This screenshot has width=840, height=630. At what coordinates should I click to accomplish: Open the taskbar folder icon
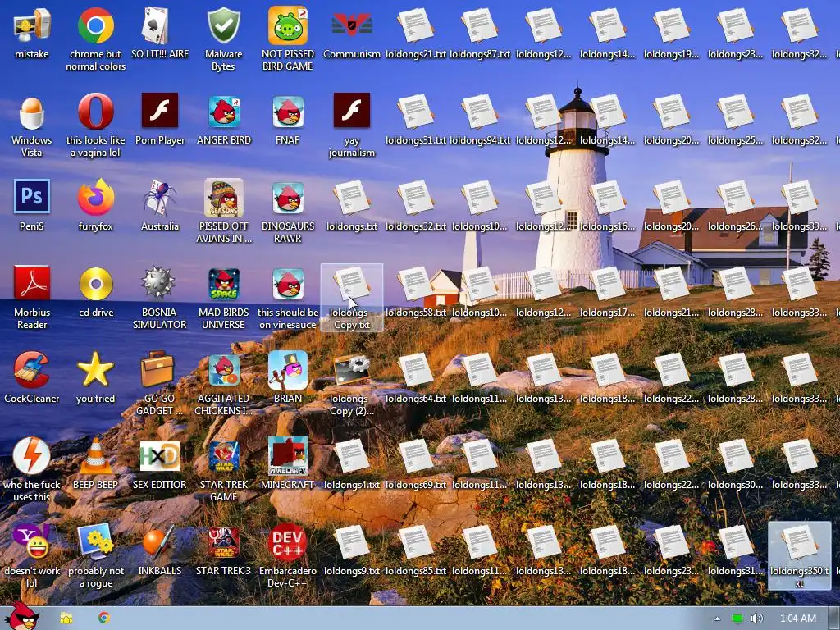[66, 619]
